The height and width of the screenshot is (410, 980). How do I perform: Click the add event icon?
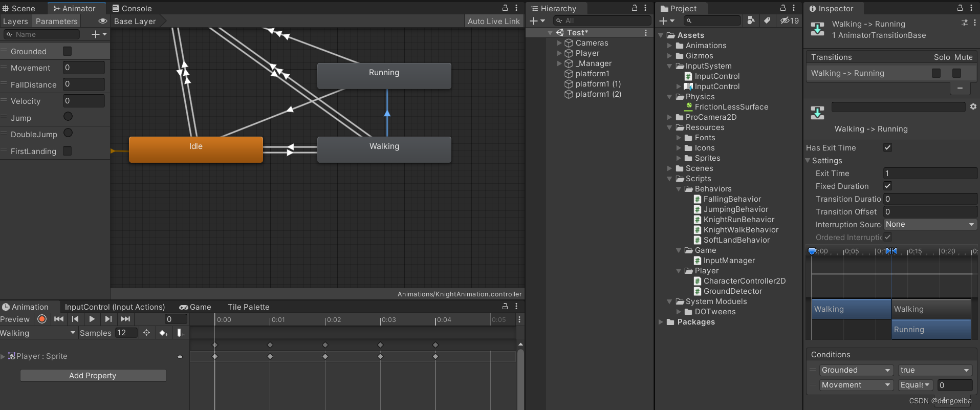[x=181, y=333]
